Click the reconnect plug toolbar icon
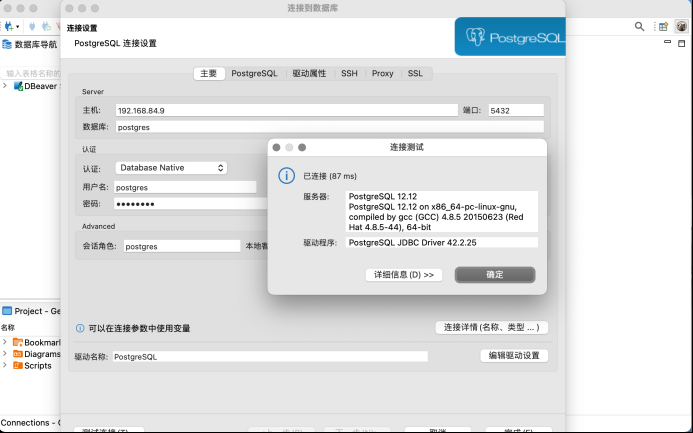 [x=46, y=26]
